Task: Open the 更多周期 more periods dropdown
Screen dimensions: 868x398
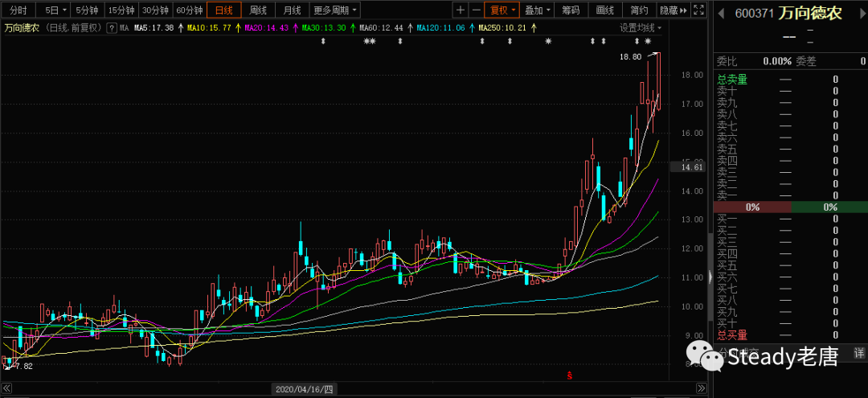Action: click(x=335, y=10)
